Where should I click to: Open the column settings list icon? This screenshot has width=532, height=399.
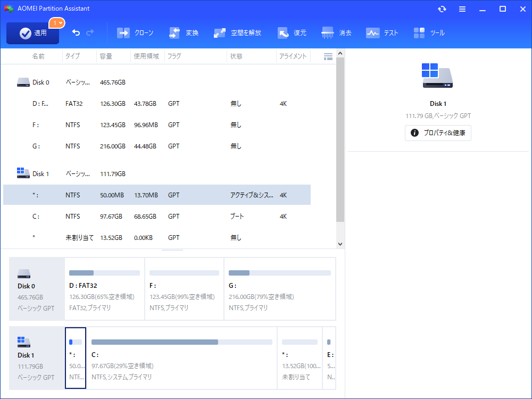tap(328, 56)
